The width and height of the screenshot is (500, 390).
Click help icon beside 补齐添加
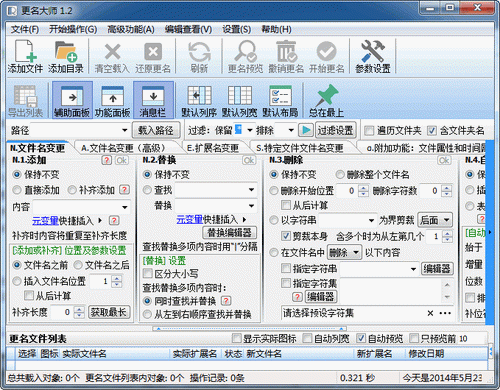[x=124, y=190]
